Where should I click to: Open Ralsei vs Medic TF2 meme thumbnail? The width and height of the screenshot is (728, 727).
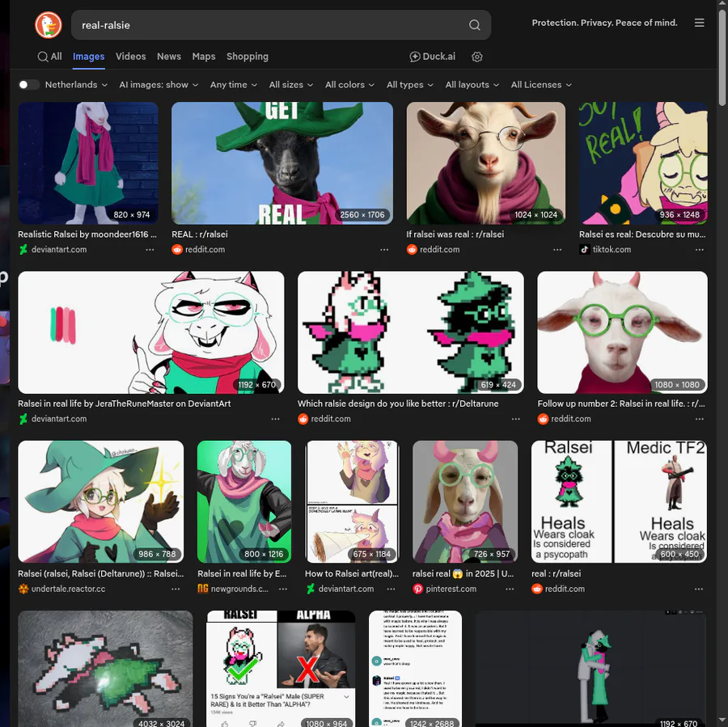point(620,502)
